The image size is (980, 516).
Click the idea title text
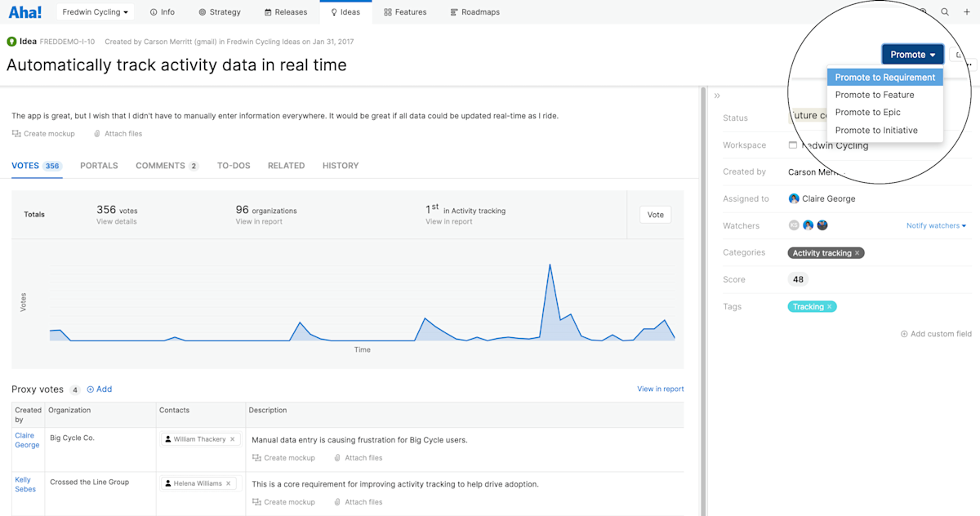coord(176,65)
